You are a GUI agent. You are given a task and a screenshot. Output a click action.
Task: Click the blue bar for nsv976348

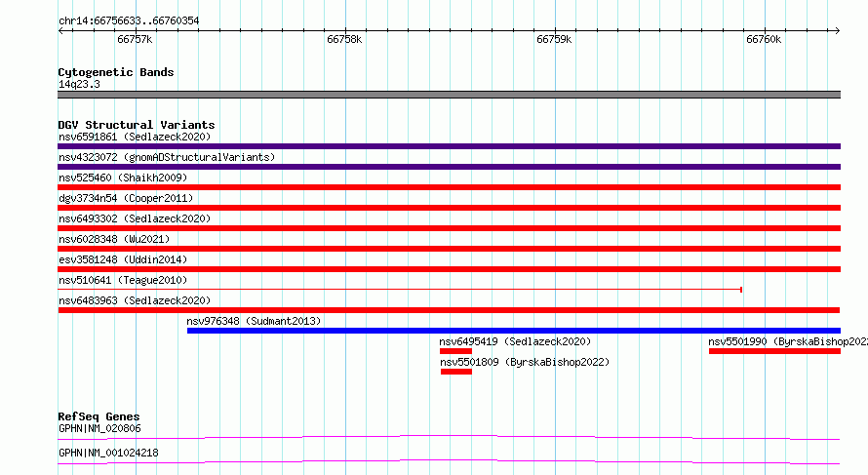click(x=514, y=331)
